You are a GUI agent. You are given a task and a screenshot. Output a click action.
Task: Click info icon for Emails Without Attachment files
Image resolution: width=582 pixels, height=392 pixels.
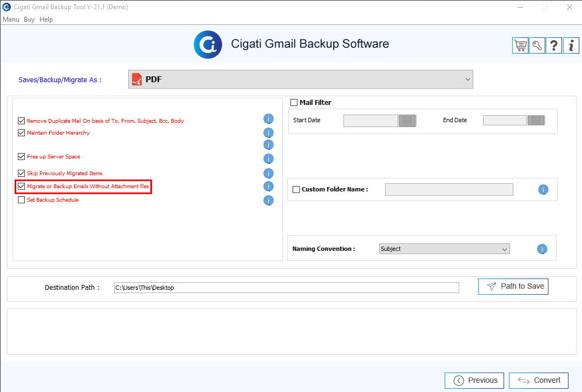(268, 186)
